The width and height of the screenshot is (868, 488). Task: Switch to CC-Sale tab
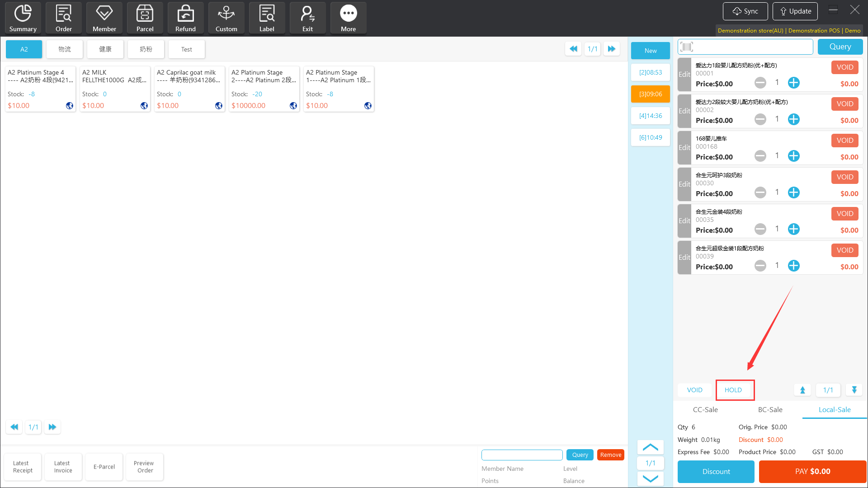705,410
